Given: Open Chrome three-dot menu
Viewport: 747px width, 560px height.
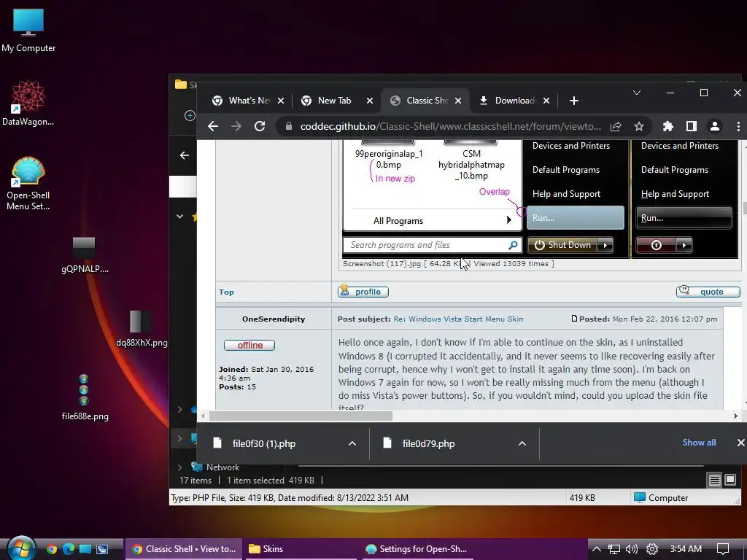Looking at the screenshot, I should point(738,126).
